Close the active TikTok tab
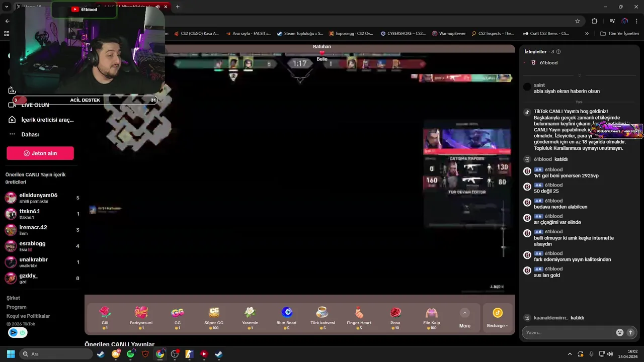Image resolution: width=644 pixels, height=362 pixels. [166, 7]
